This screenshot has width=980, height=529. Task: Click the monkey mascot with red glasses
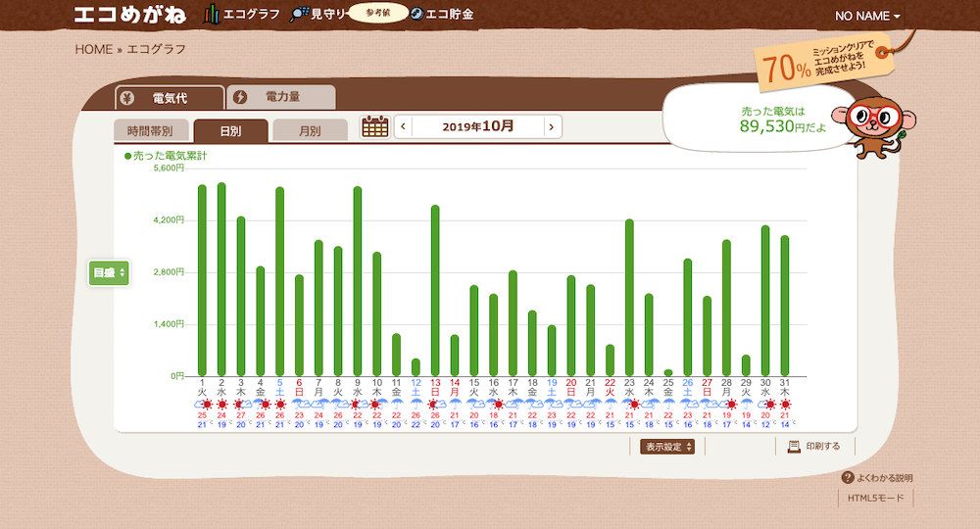point(877,122)
